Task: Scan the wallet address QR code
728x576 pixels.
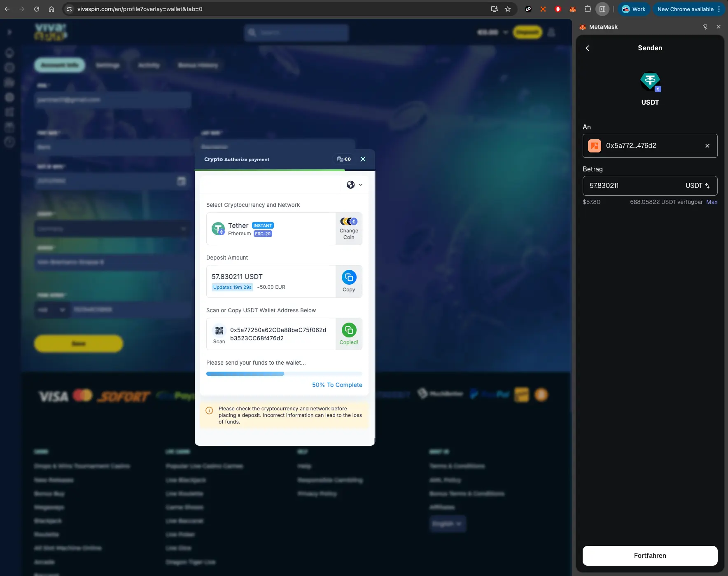Action: point(219,334)
